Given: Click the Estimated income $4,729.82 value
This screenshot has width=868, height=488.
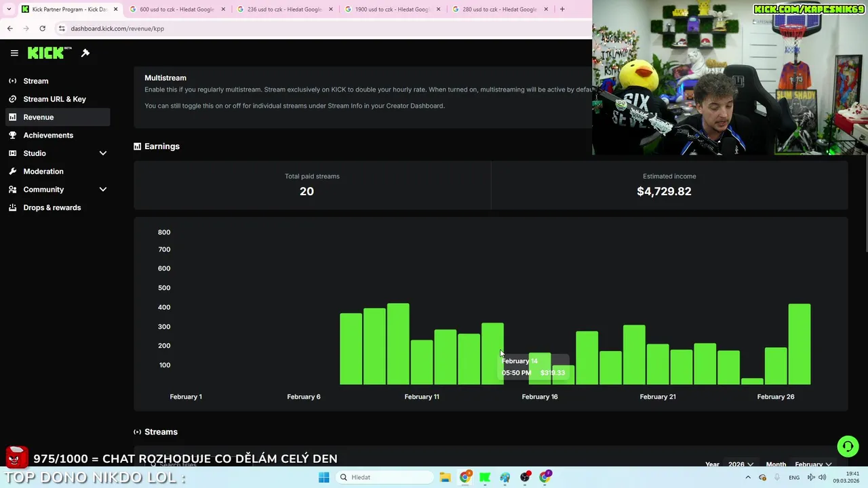Looking at the screenshot, I should click(x=664, y=191).
